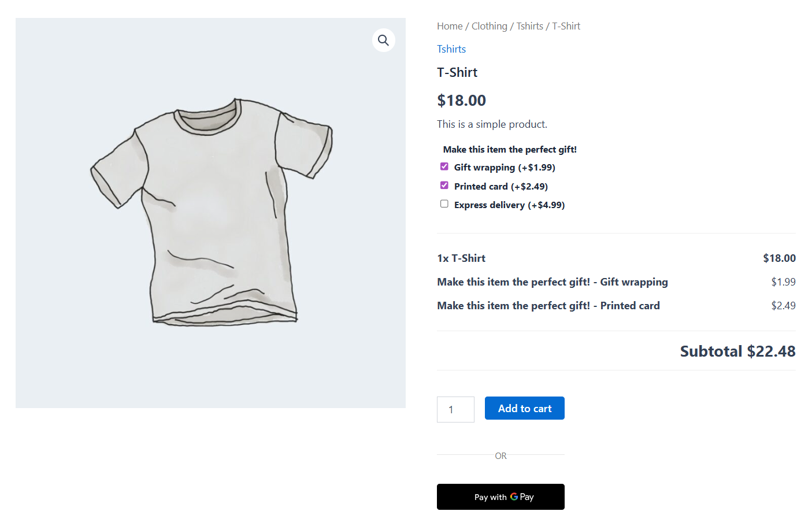
Task: Click the Make this item the perfect gift heading
Action: point(509,149)
